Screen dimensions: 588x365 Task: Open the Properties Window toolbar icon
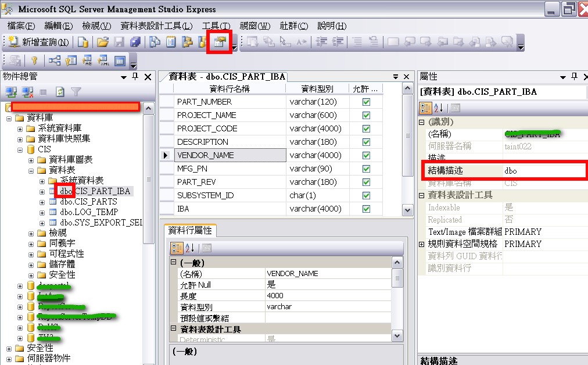coord(220,42)
